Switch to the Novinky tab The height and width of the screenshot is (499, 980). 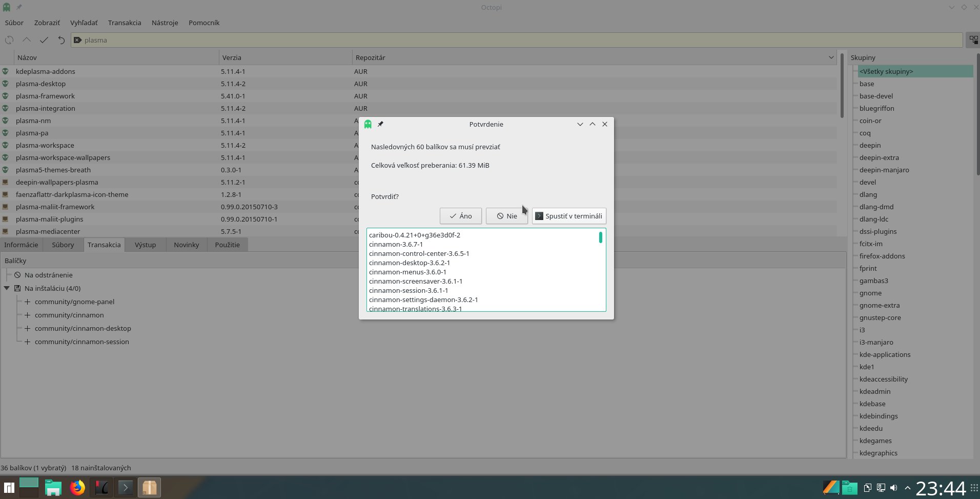[187, 245]
